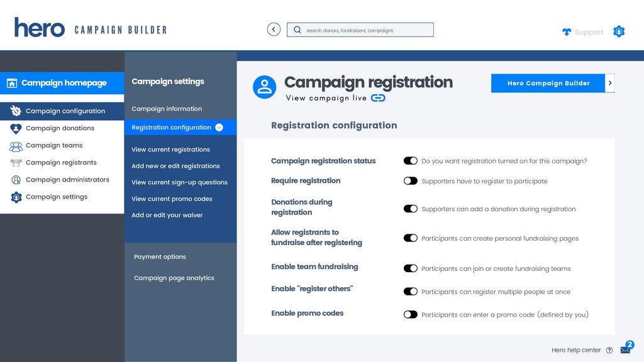644x362 pixels.
Task: Click the back arrow circle icon
Action: click(274, 30)
